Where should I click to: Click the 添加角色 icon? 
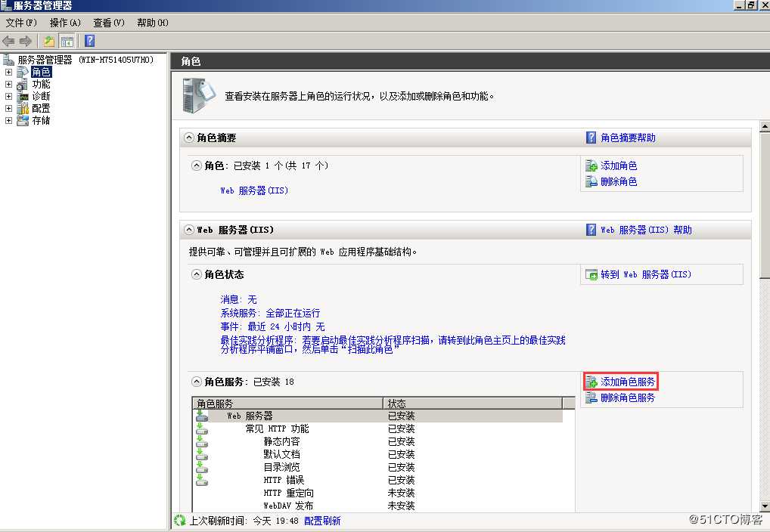pyautogui.click(x=591, y=166)
